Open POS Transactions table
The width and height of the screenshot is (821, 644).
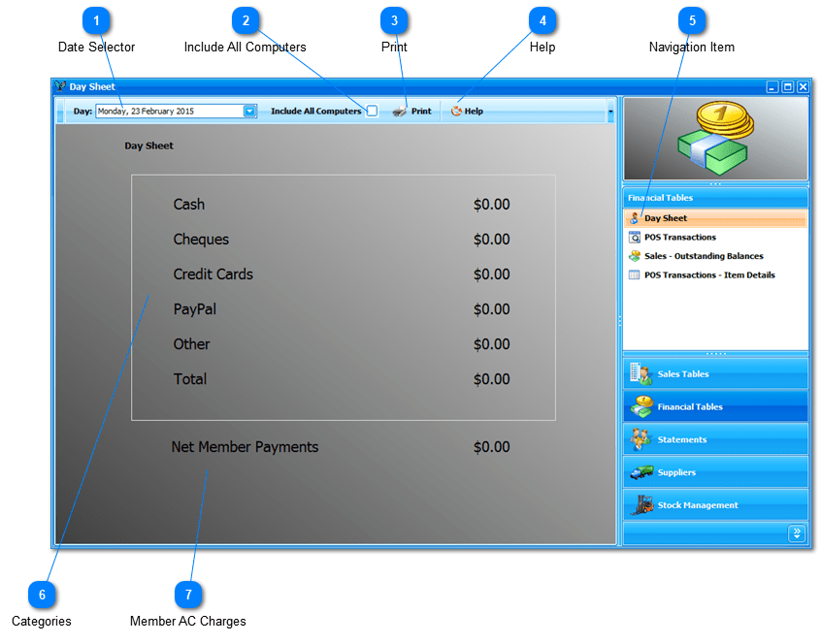coord(680,237)
